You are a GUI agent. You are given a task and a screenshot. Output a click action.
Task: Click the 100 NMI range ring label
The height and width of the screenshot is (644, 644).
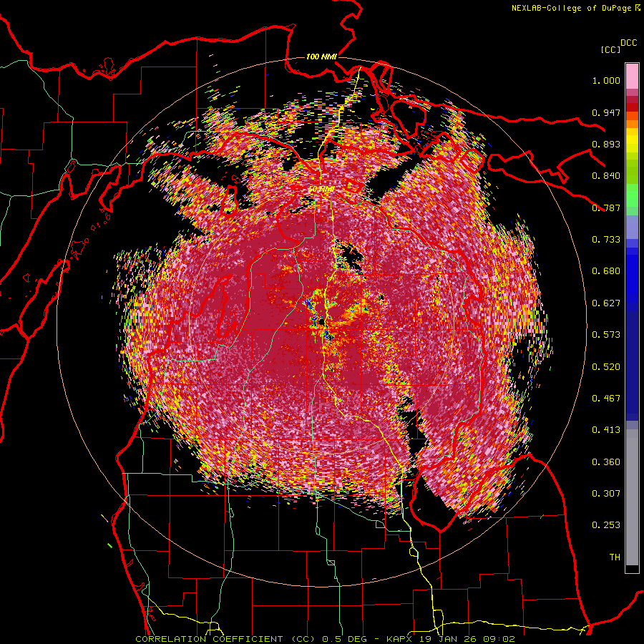click(321, 57)
